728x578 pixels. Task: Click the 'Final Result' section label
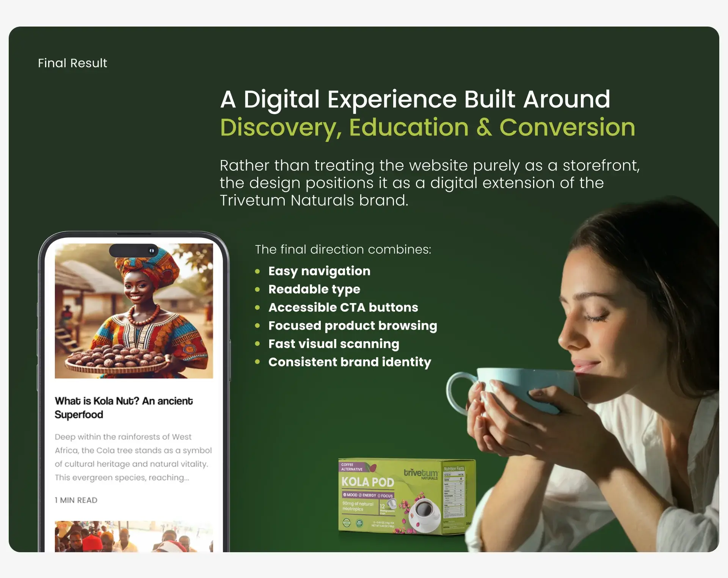[x=72, y=63]
